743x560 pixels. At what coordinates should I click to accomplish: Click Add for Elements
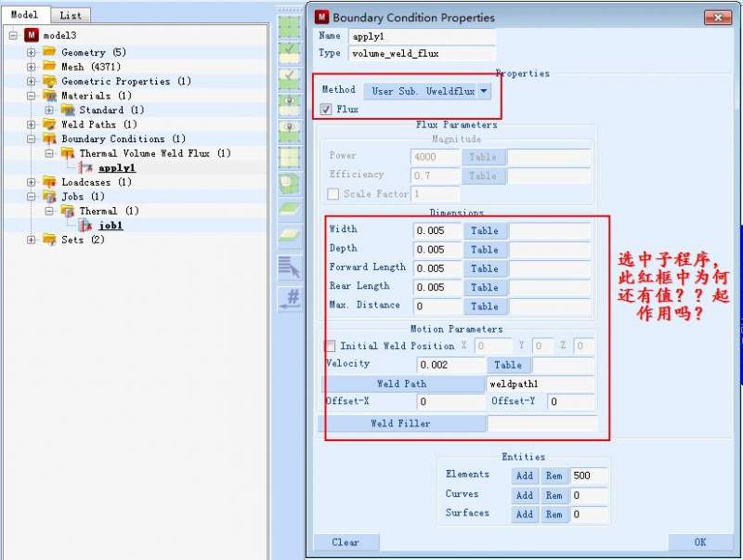(x=525, y=475)
